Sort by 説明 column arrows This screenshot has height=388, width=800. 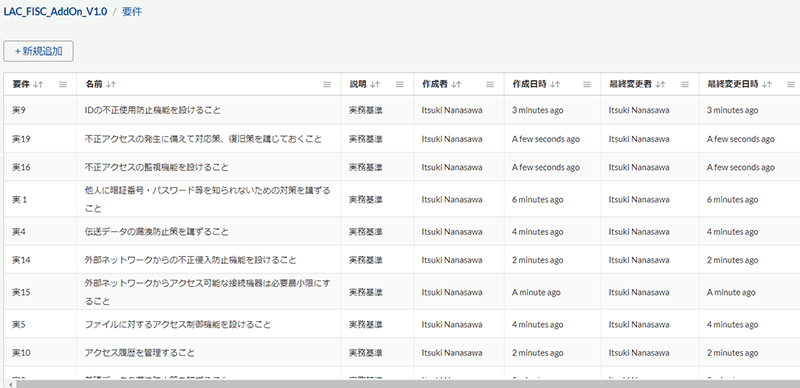tap(375, 85)
